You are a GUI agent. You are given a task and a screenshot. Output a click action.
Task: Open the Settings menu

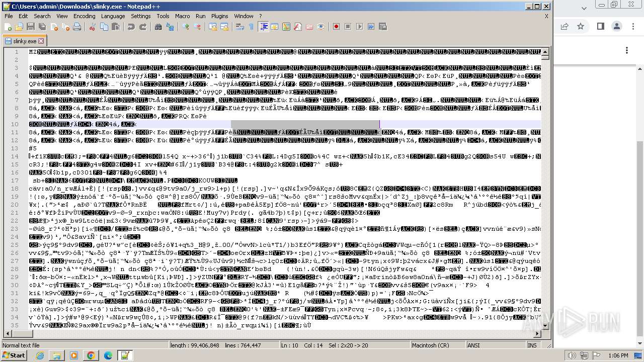(x=140, y=16)
